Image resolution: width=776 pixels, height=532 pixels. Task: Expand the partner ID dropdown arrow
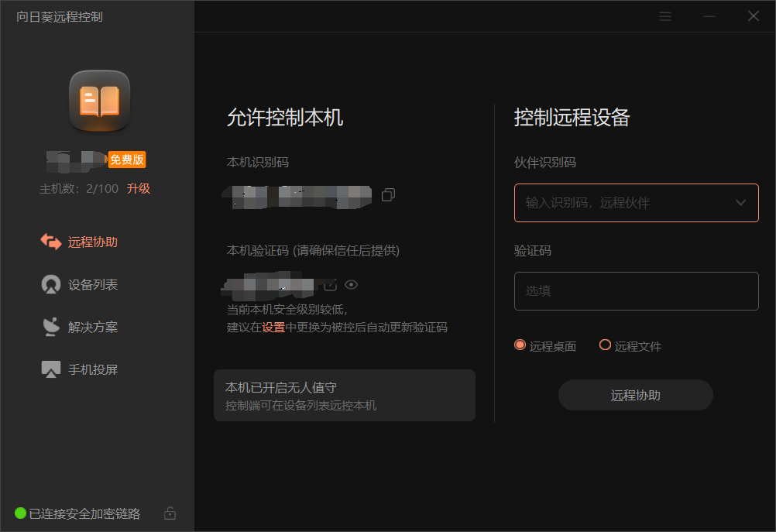[740, 203]
